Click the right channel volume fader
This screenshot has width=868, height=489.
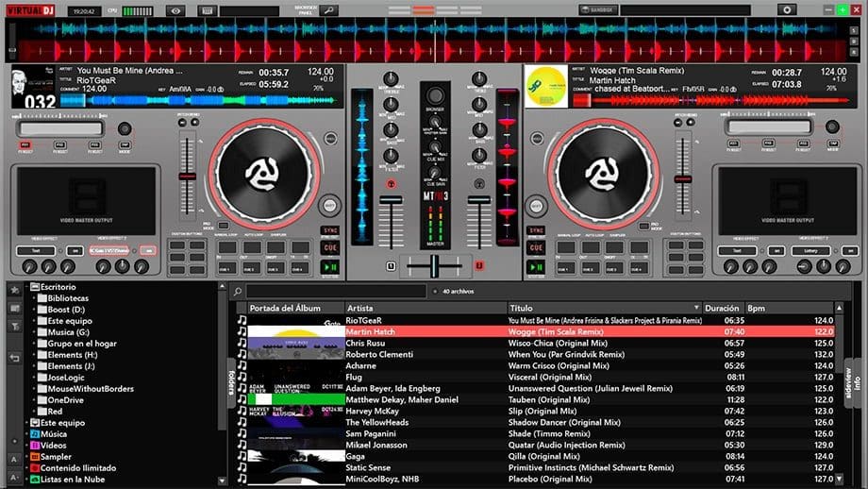point(479,200)
